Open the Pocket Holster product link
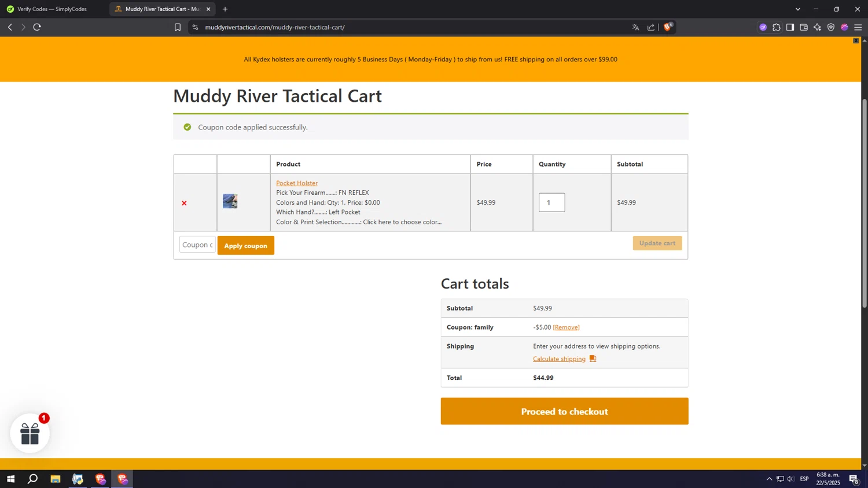The height and width of the screenshot is (488, 868). (x=297, y=183)
